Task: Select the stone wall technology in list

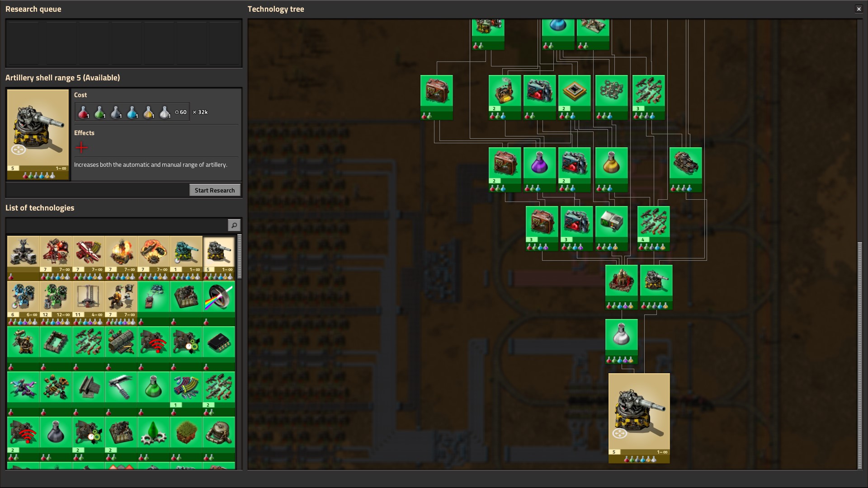Action: (x=56, y=348)
